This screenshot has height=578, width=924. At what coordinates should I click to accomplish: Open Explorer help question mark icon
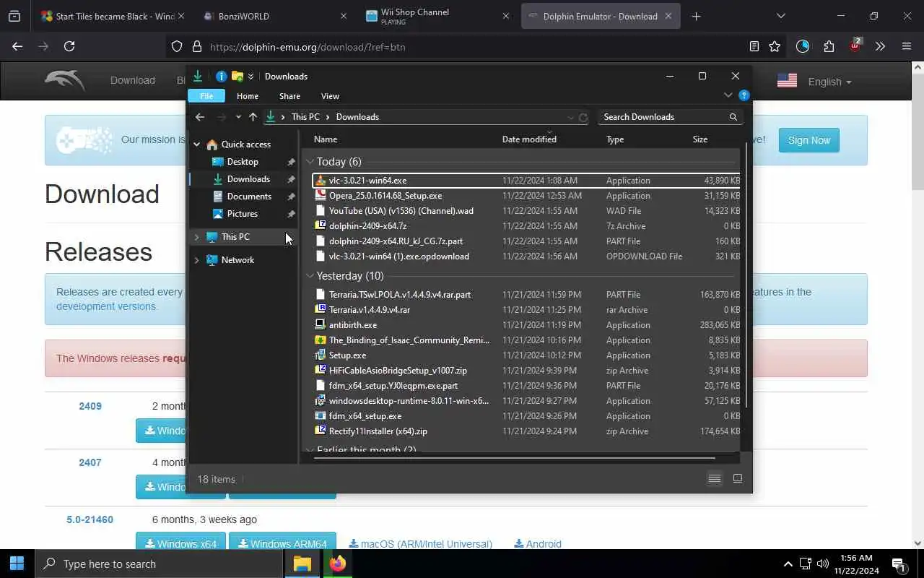(744, 95)
